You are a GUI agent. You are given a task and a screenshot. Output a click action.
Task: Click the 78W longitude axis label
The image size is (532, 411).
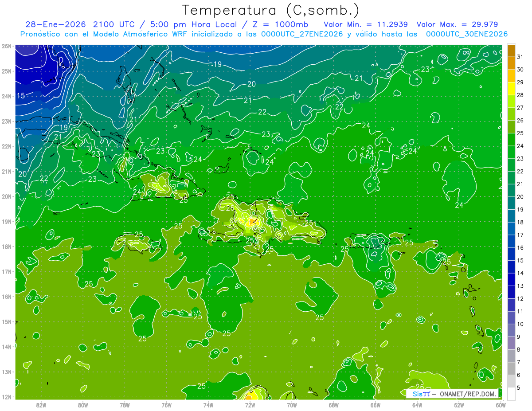pyautogui.click(x=125, y=405)
